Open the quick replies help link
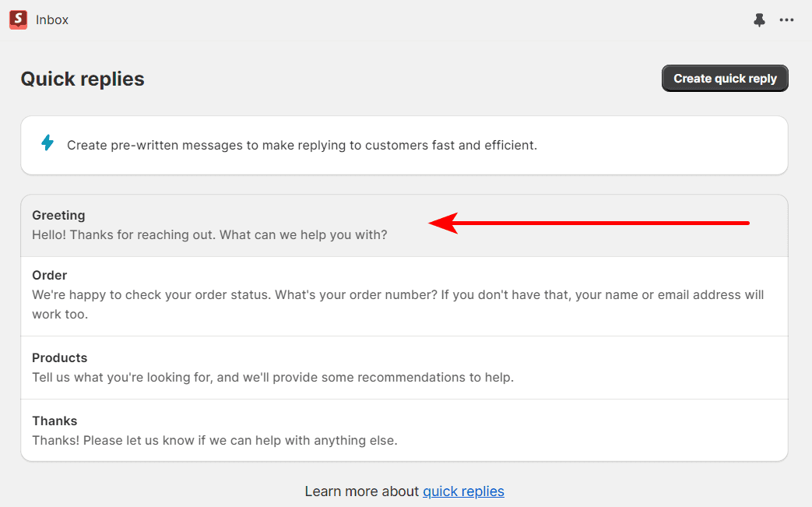The image size is (812, 507). click(x=463, y=491)
